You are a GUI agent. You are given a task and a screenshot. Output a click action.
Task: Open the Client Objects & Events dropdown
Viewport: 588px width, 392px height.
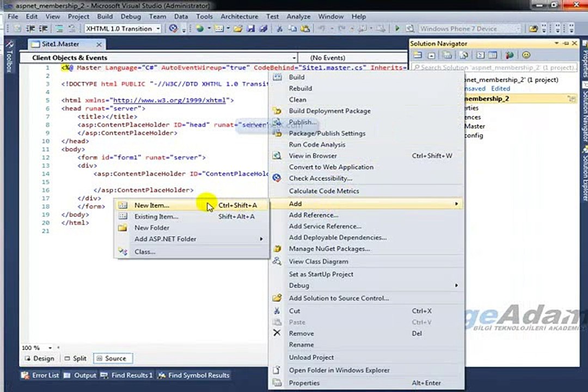pos(294,58)
